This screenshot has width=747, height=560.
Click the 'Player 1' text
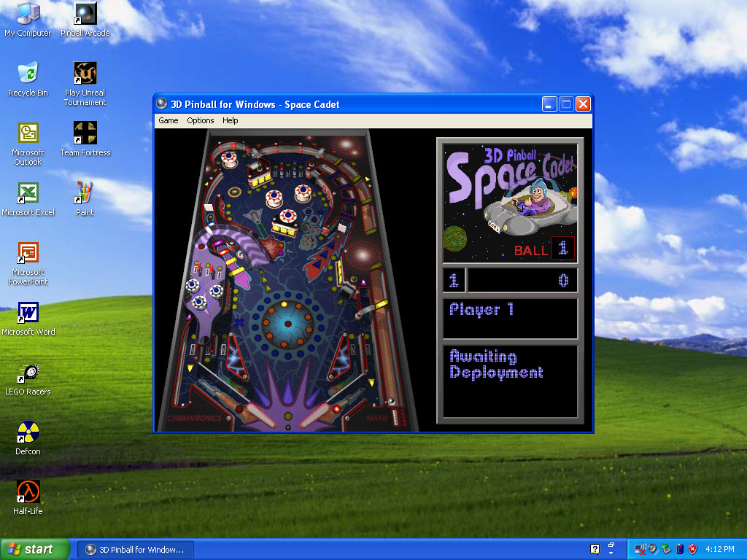tap(481, 310)
